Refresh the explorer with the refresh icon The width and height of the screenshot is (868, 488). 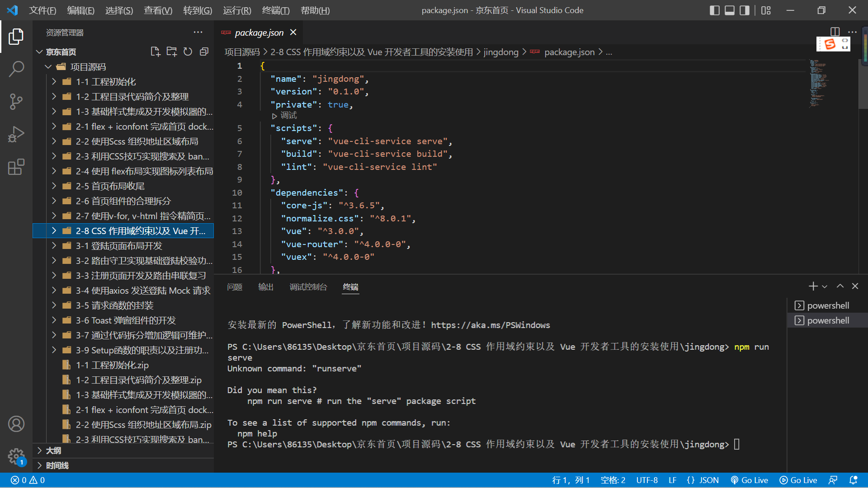click(188, 52)
